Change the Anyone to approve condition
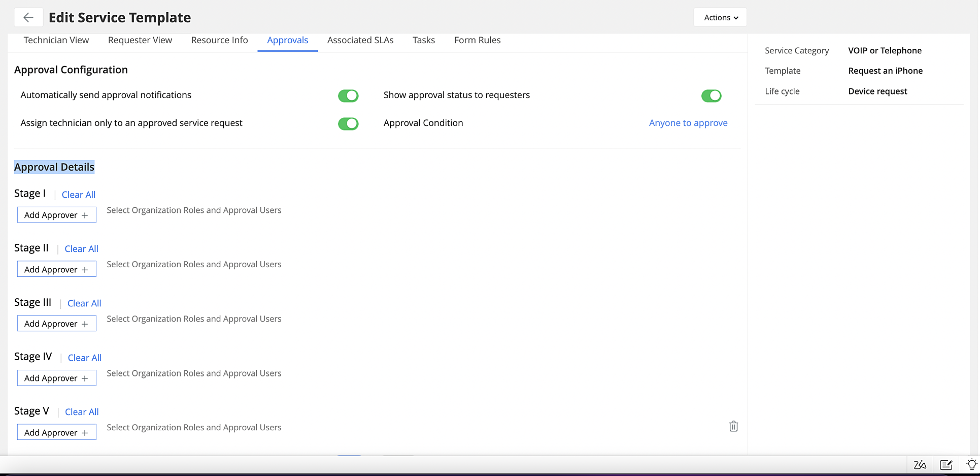The height and width of the screenshot is (476, 980). 688,123
